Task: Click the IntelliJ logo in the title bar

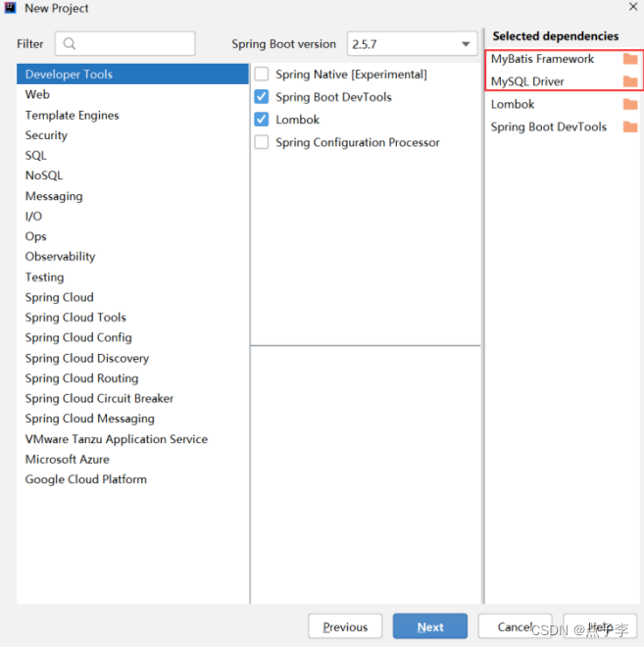Action: [x=10, y=8]
